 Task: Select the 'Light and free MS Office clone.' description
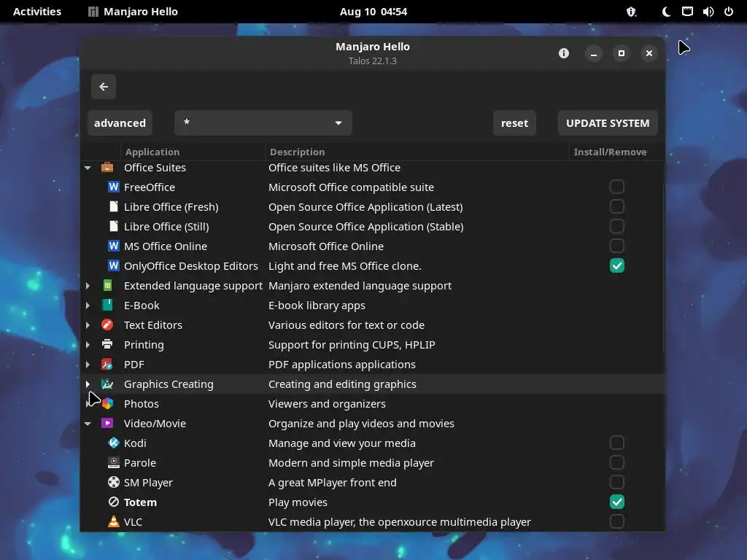[345, 266]
